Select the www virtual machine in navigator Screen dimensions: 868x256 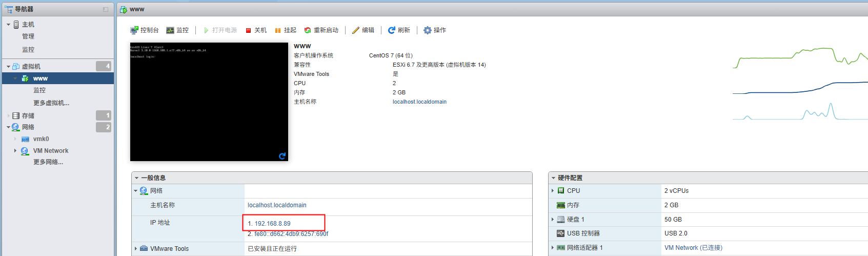pos(41,78)
